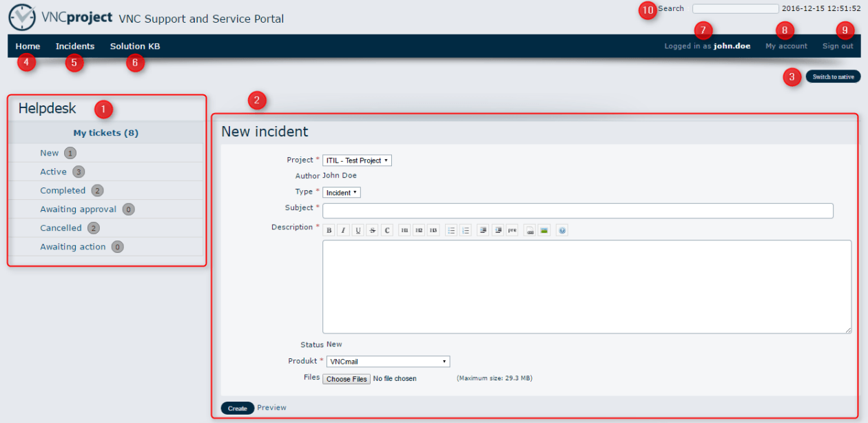Expand the Type dropdown showing Incident
This screenshot has width=868, height=423.
click(x=341, y=193)
